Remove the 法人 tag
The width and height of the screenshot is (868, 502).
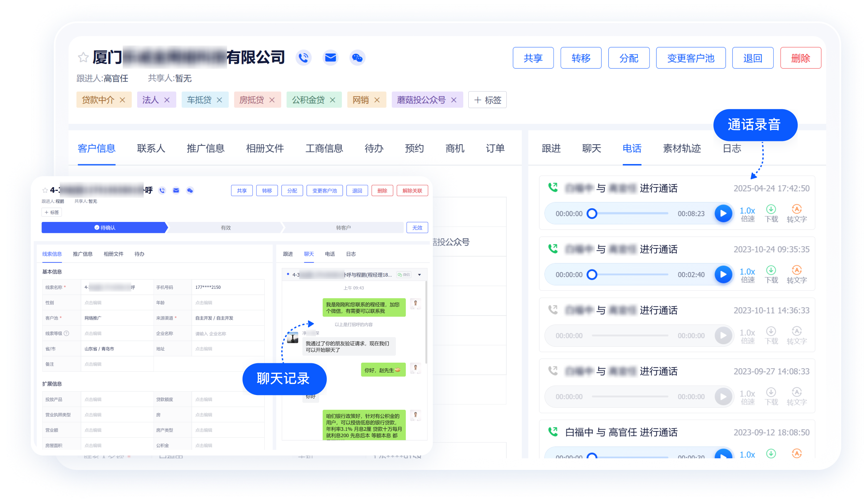(x=167, y=100)
